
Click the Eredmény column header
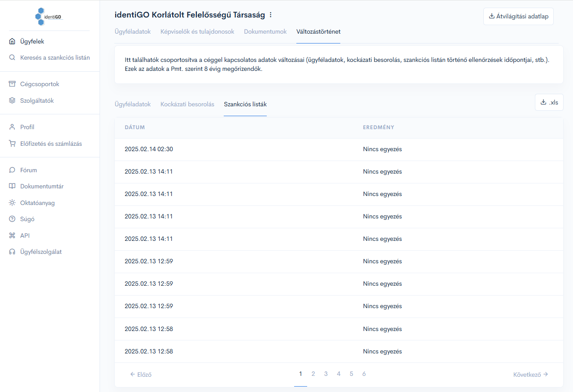379,127
